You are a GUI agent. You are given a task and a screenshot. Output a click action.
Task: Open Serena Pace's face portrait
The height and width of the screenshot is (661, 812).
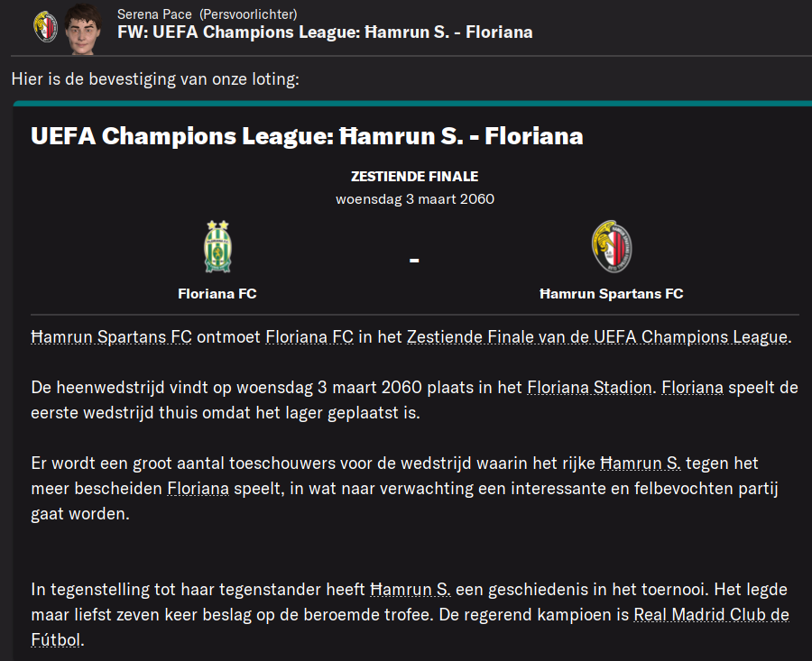click(x=83, y=29)
